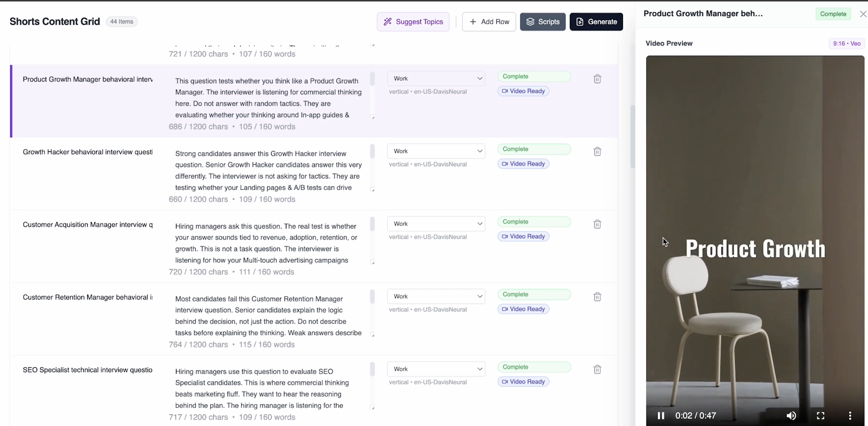Mute the video preview audio

[x=791, y=415]
